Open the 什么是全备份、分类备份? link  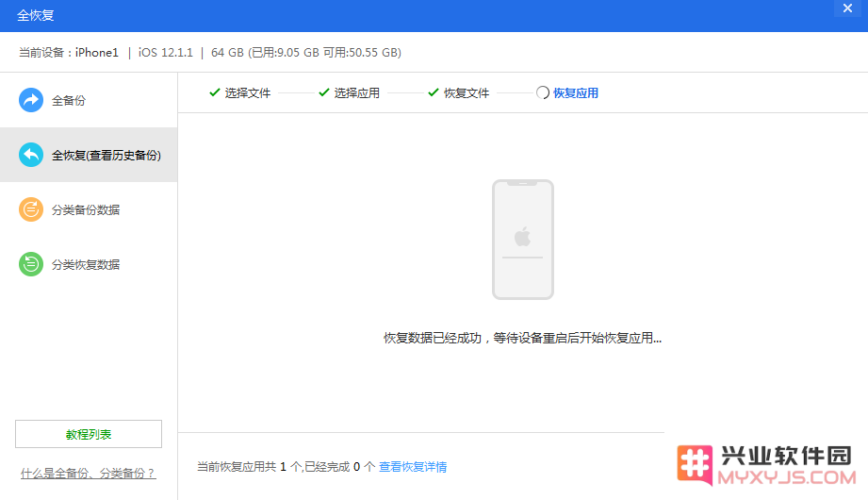(x=88, y=474)
